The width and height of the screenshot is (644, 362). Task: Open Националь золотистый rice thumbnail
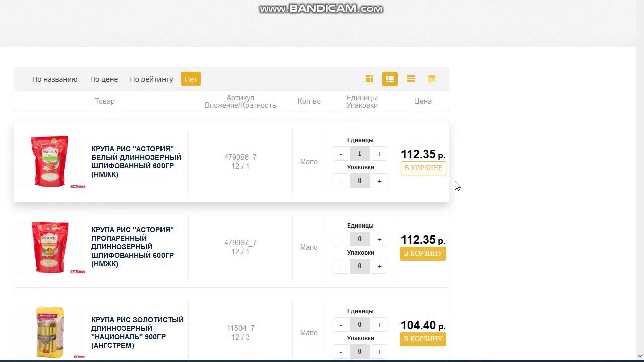pos(50,332)
